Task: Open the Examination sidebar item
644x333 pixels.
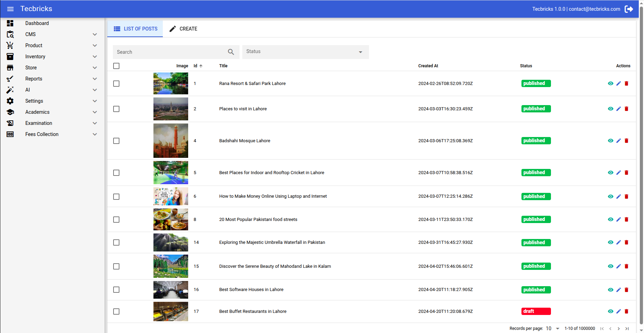Action: pyautogui.click(x=52, y=123)
